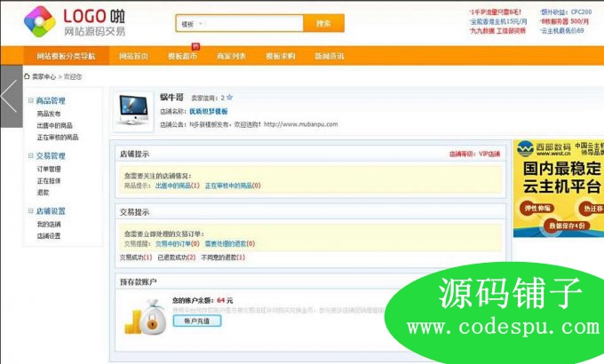Open 商品发布 in the sidebar
Viewport: 604px width, 364px height.
49,114
